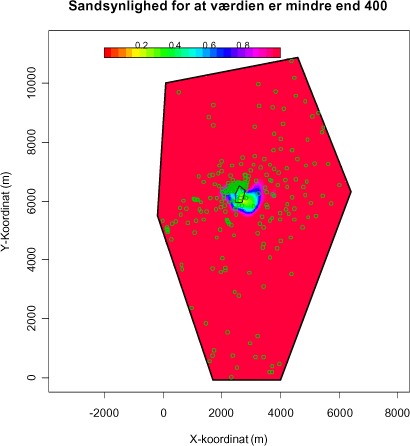
Task: Click the 0.2 label on the color legend
Action: click(x=141, y=45)
